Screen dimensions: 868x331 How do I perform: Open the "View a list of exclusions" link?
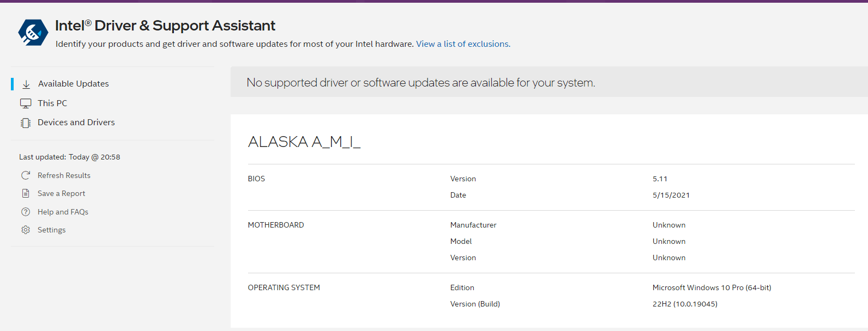463,44
